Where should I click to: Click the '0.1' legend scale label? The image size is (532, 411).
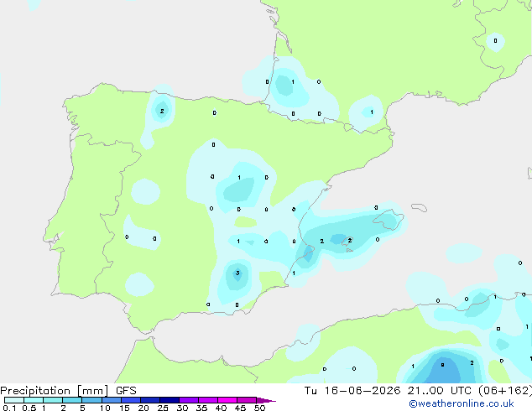(9, 408)
